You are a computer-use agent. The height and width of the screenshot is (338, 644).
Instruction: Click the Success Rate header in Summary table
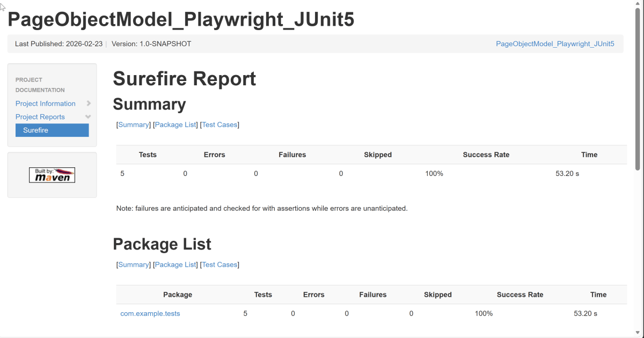(486, 155)
